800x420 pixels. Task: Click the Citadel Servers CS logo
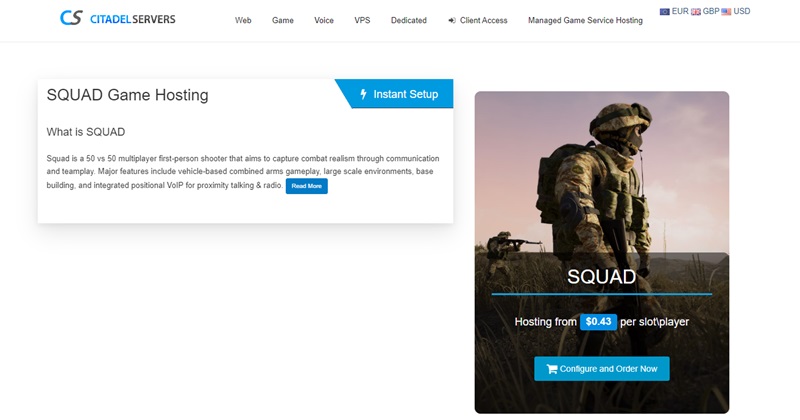[x=71, y=18]
